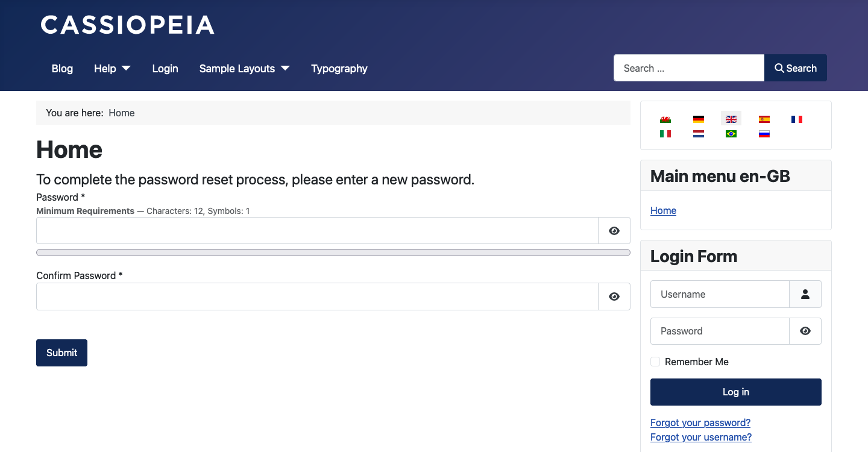Navigate to the Blog menu item
This screenshot has width=868, height=452.
61,68
